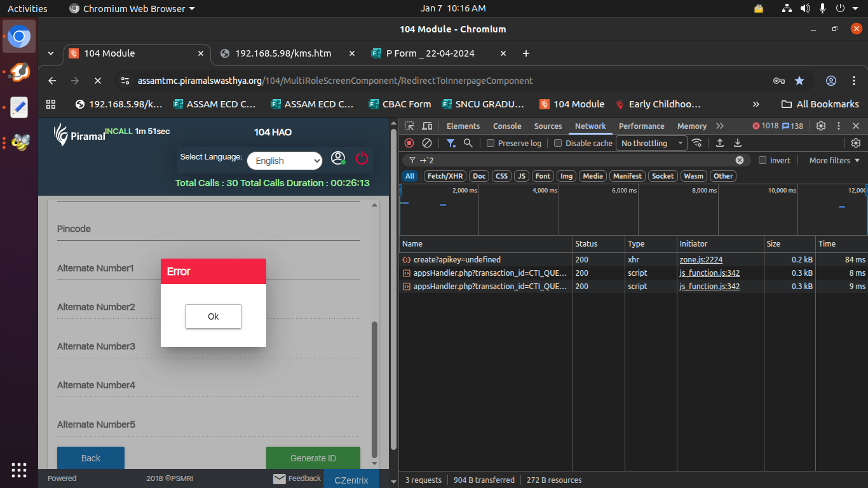Tick the Invert filter checkbox

(763, 160)
